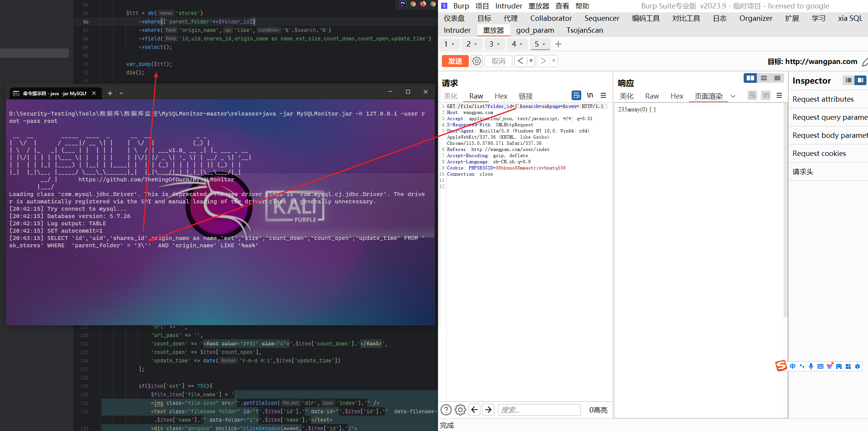Dock Inspector on the right side
This screenshot has height=431, width=868.
(860, 80)
